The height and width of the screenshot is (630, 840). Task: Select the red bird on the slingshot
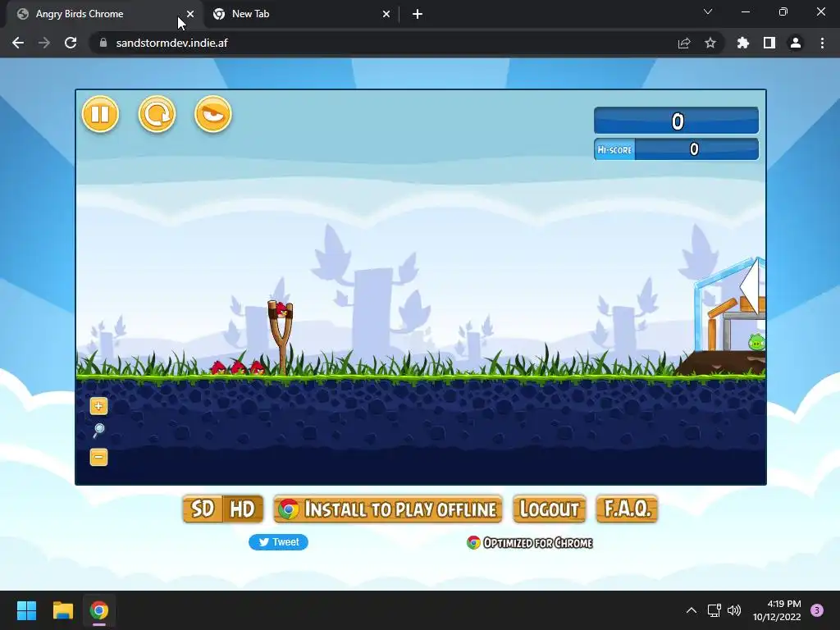282,309
